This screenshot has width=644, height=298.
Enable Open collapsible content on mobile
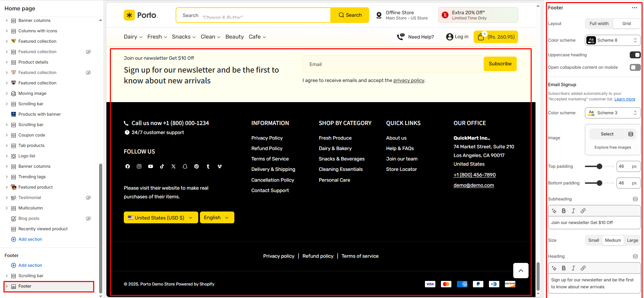point(635,67)
